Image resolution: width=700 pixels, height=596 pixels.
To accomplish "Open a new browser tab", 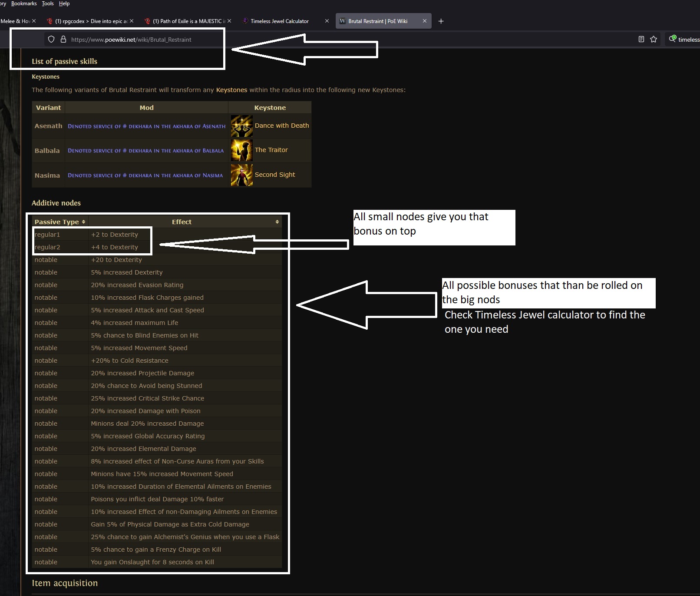I will point(441,21).
